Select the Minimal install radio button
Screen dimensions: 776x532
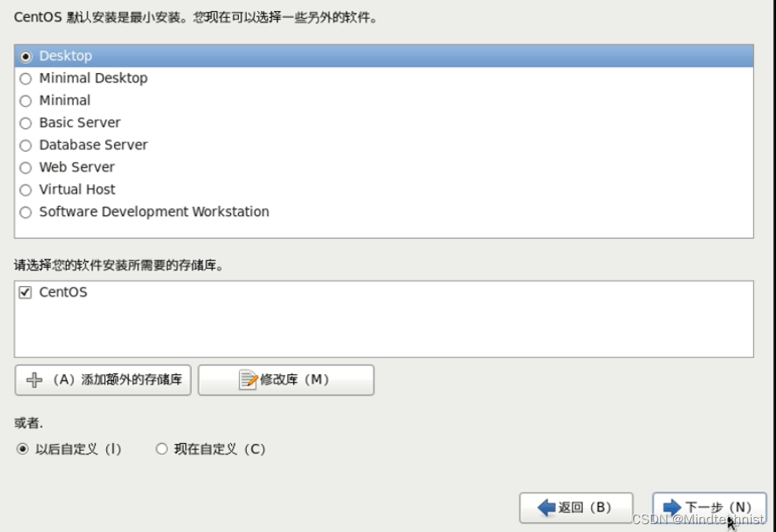pos(26,101)
